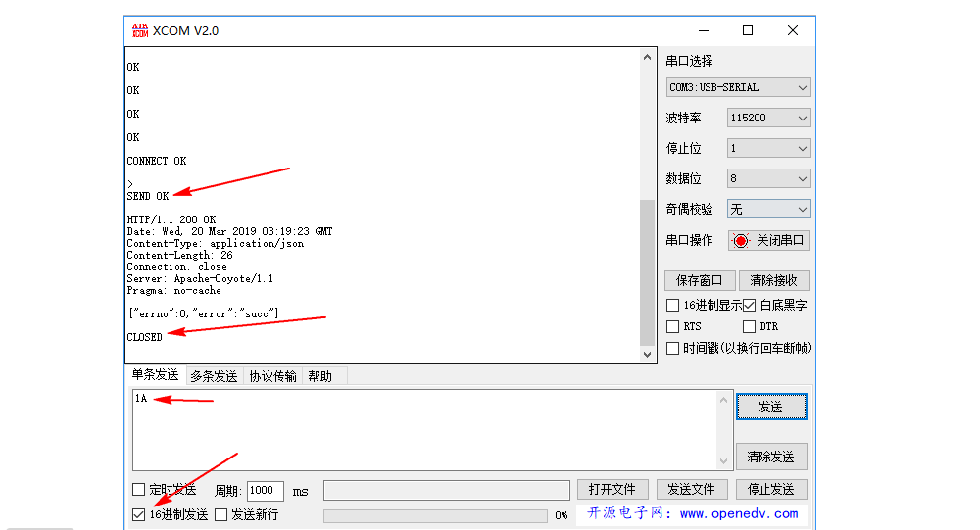This screenshot has height=530, width=980.
Task: Click the 'Connection: close' line
Action: (176, 266)
